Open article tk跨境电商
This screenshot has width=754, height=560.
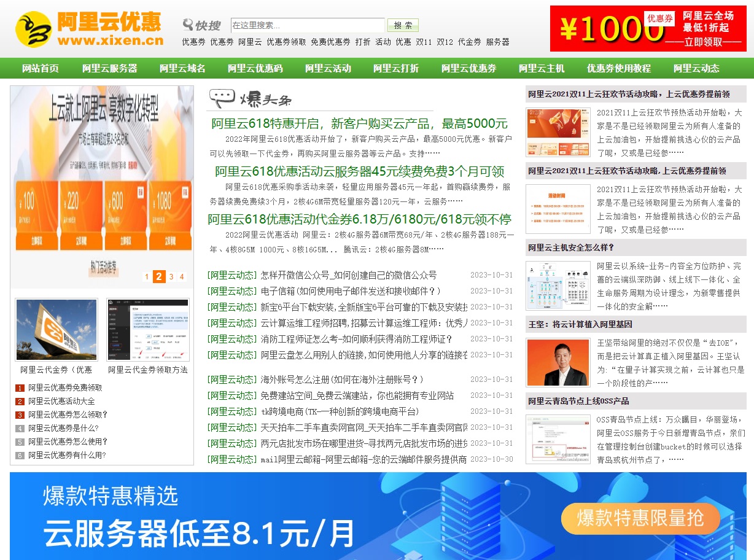pos(340,411)
